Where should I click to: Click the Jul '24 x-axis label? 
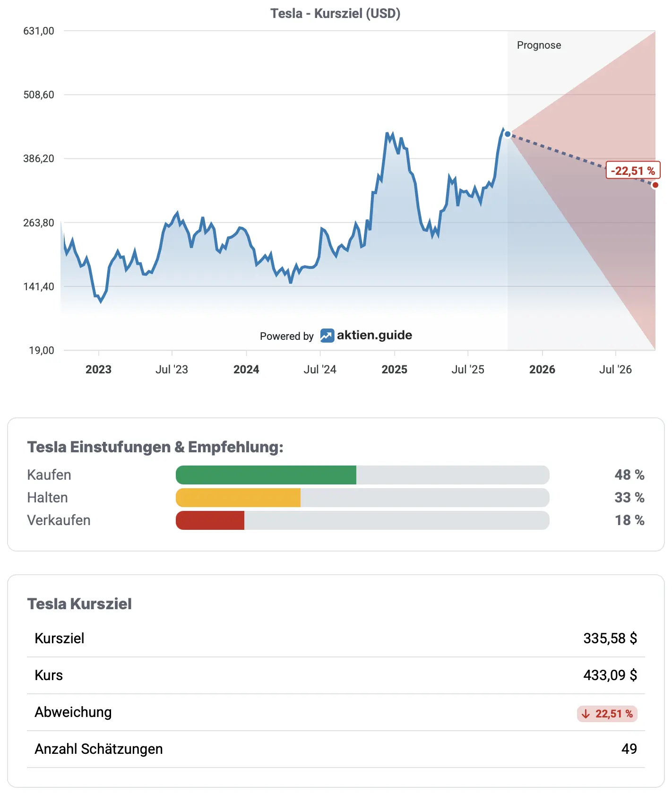coord(320,370)
